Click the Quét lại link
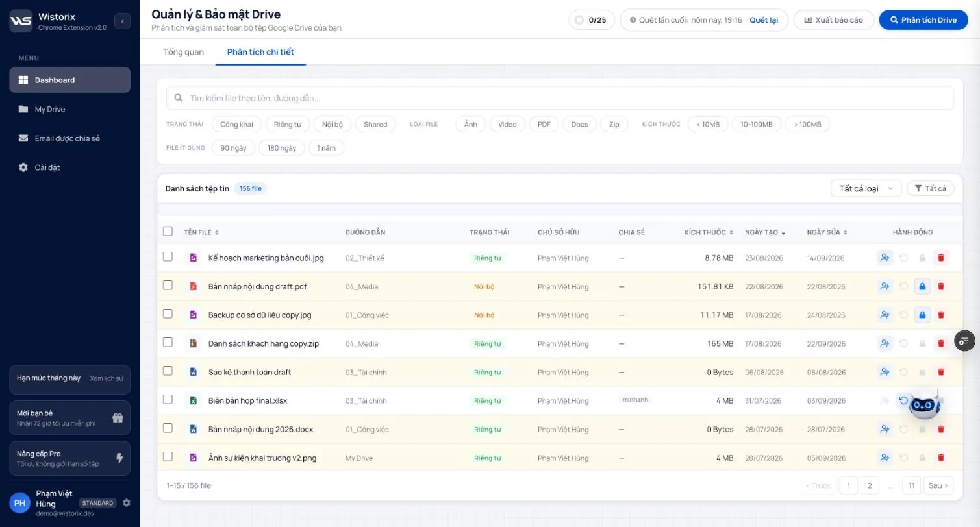Viewport: 980px width, 527px height. (x=764, y=20)
